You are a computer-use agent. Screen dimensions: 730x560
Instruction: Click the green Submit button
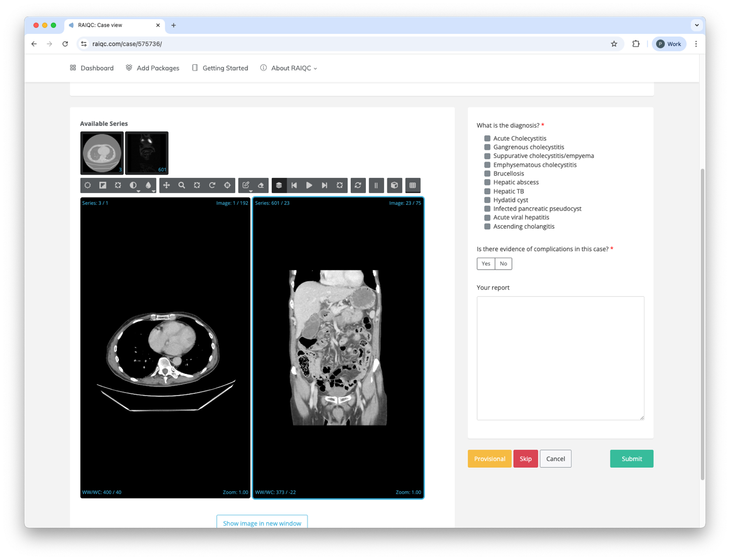click(x=631, y=459)
